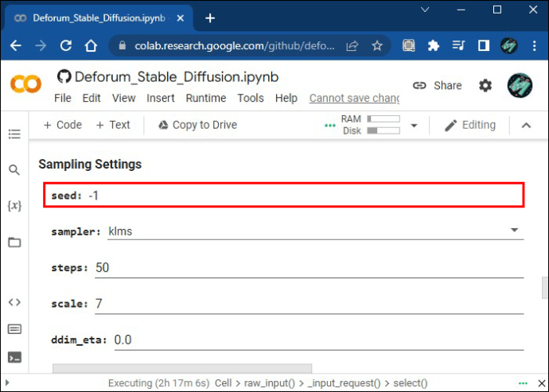Open Chrome profile avatar in toolbar
The width and height of the screenshot is (549, 392).
point(509,45)
